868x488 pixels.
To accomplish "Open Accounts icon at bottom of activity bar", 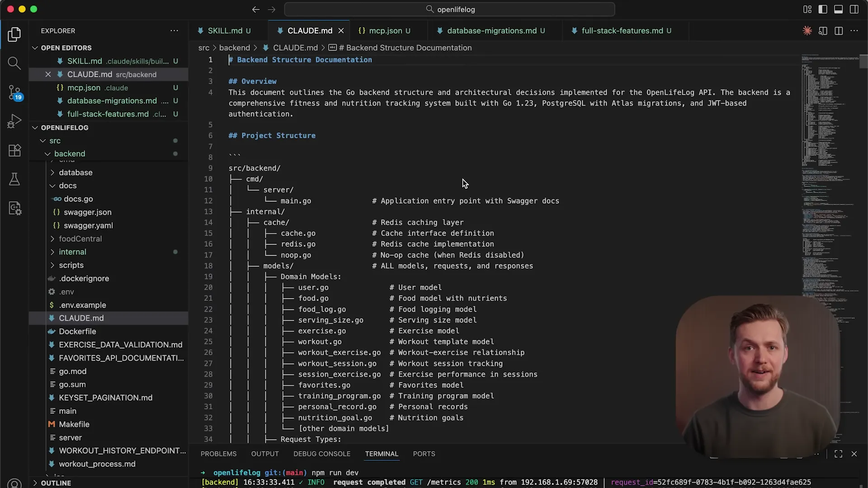I will click(x=14, y=483).
